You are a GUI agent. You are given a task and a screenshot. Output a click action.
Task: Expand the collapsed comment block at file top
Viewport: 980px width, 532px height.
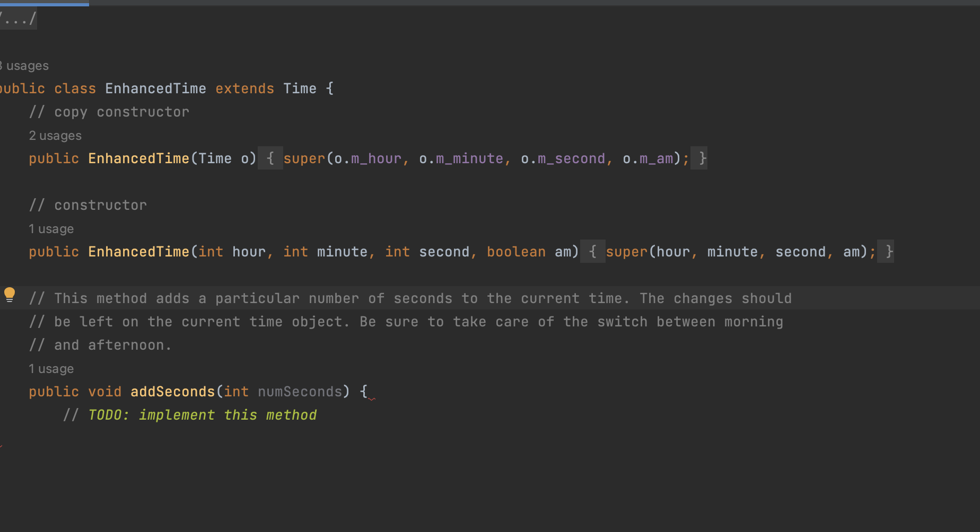tap(19, 18)
